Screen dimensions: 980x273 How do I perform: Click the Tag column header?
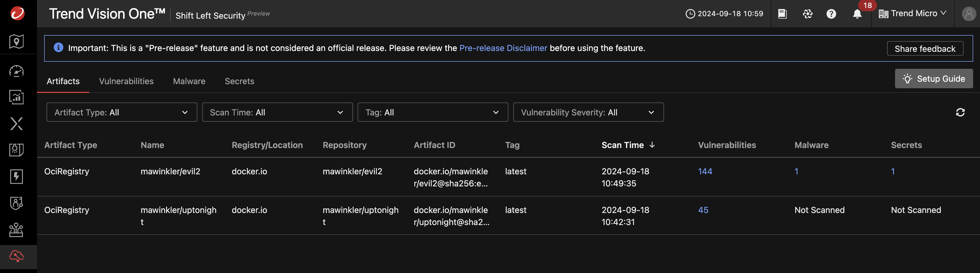512,145
